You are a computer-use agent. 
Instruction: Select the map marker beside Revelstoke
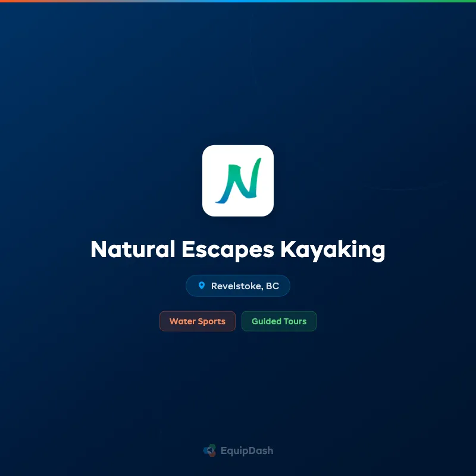[x=203, y=286]
